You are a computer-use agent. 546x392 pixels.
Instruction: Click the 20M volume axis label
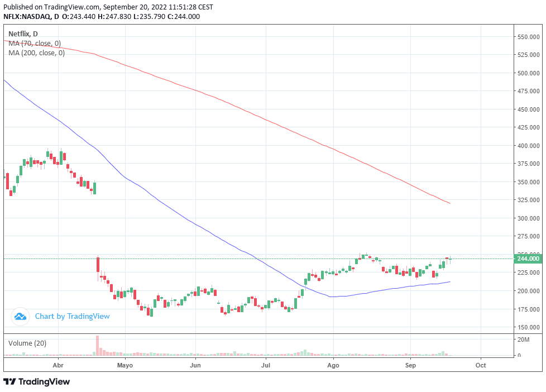point(523,340)
